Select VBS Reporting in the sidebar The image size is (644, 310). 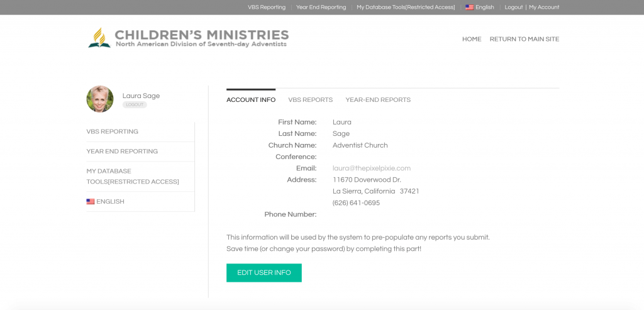pos(113,132)
